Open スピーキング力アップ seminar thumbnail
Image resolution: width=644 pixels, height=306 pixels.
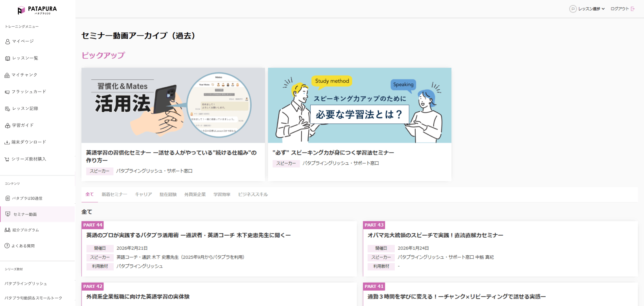(x=360, y=105)
